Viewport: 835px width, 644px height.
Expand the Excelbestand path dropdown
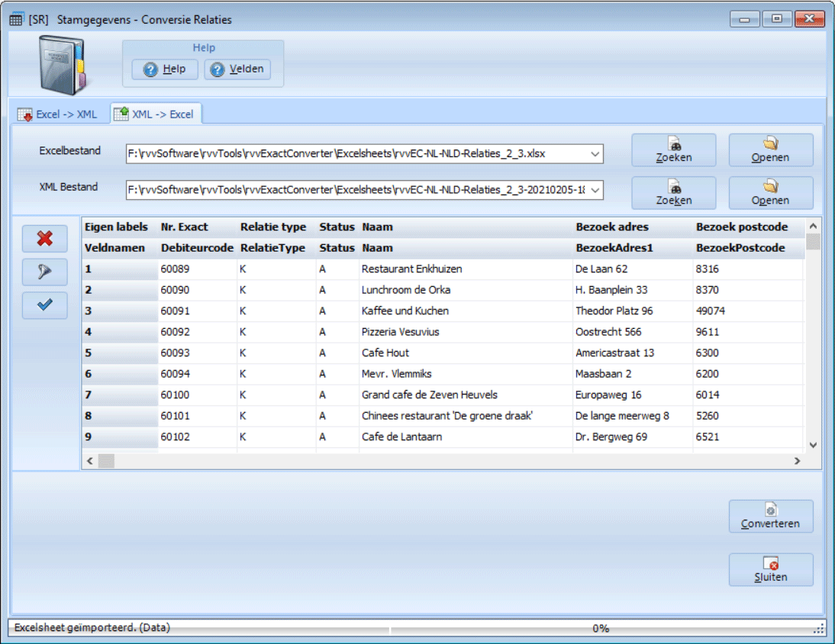point(595,154)
